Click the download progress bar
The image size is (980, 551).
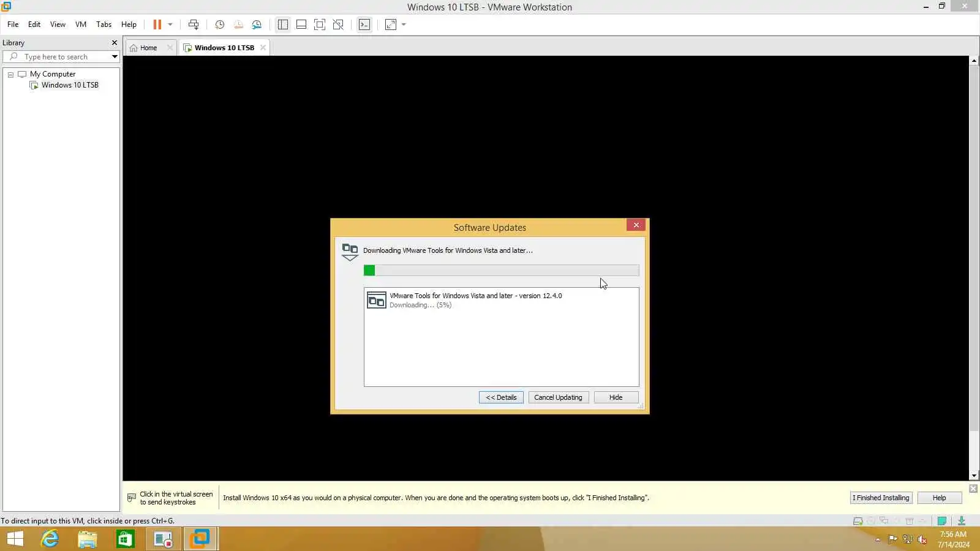[501, 271]
